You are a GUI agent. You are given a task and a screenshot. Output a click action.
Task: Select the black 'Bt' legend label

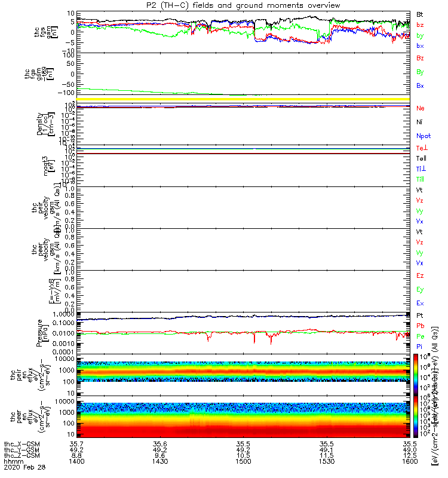420,14
